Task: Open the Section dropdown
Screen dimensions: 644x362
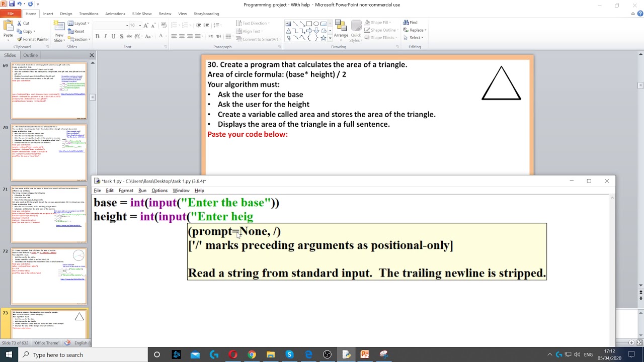Action: tap(79, 39)
